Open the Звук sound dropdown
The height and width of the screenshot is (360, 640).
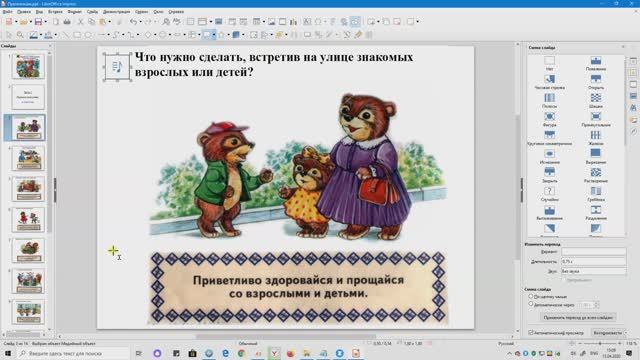(593, 271)
